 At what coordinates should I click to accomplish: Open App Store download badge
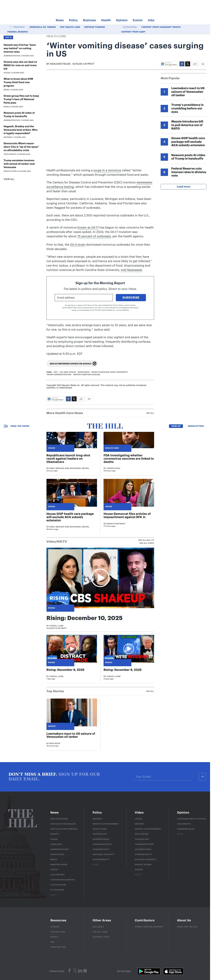[x=173, y=971]
